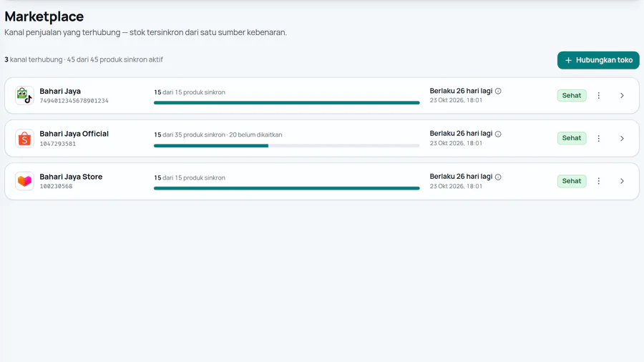Click the shop ID 1047293581

pyautogui.click(x=58, y=144)
